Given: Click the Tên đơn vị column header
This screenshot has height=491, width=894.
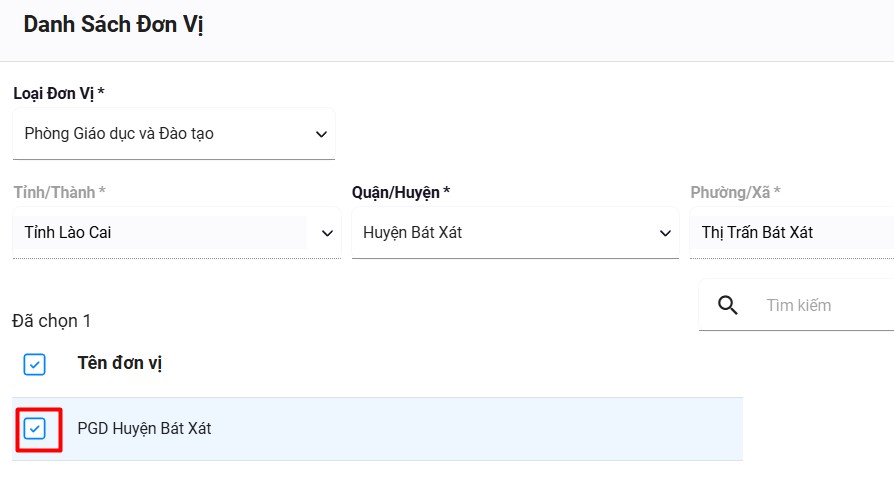Looking at the screenshot, I should pyautogui.click(x=120, y=363).
